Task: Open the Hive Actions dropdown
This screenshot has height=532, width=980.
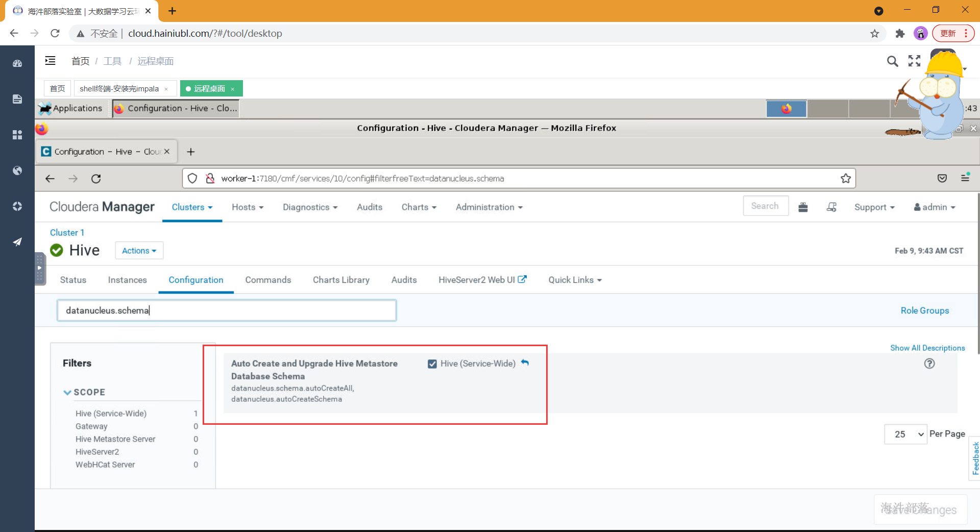Action: pyautogui.click(x=139, y=251)
